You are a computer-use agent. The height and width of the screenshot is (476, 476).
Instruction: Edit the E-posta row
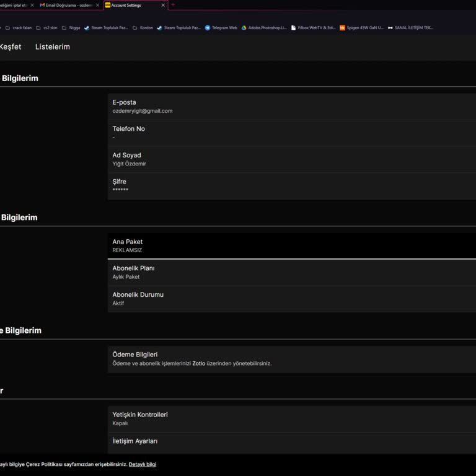click(x=292, y=107)
